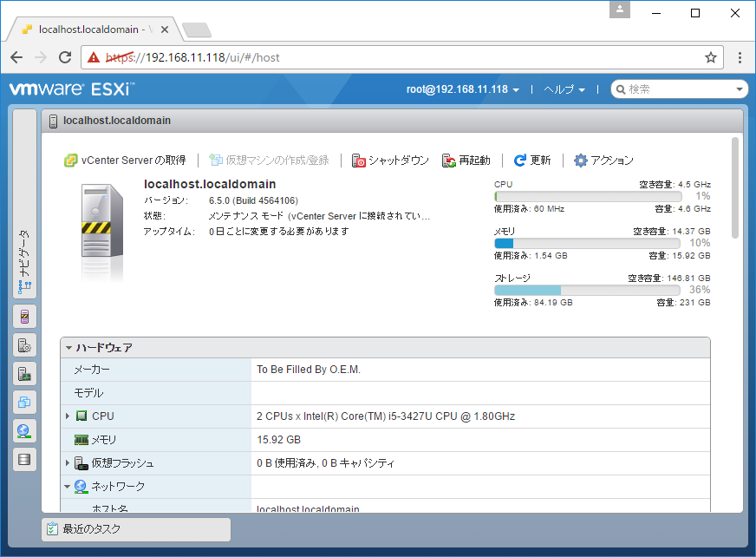Open 最近のタスク panel
Screen dimensions: 756x557
tap(136, 529)
